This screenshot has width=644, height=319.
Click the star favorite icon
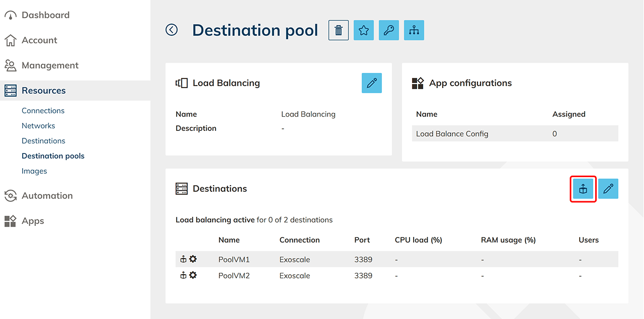tap(364, 30)
